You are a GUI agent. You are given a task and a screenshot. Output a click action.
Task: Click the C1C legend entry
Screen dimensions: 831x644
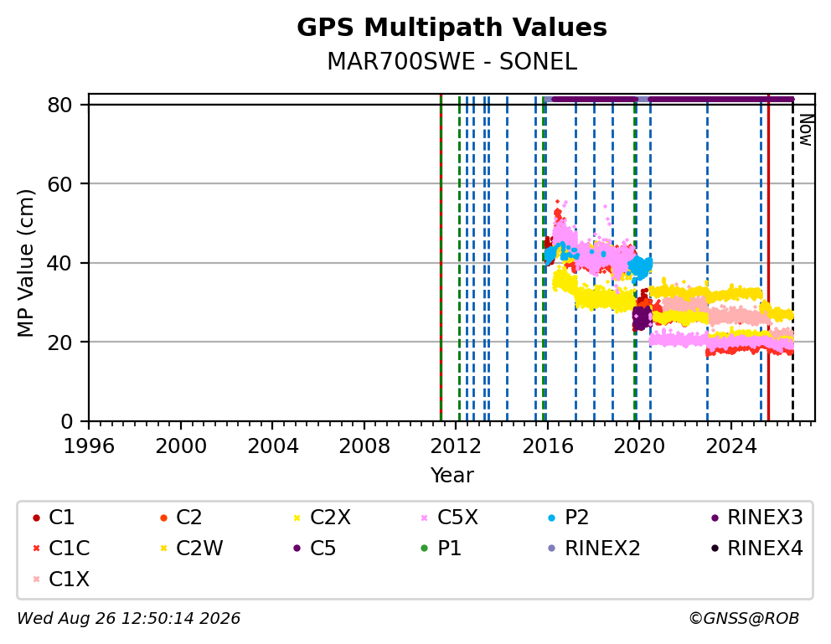click(61, 549)
